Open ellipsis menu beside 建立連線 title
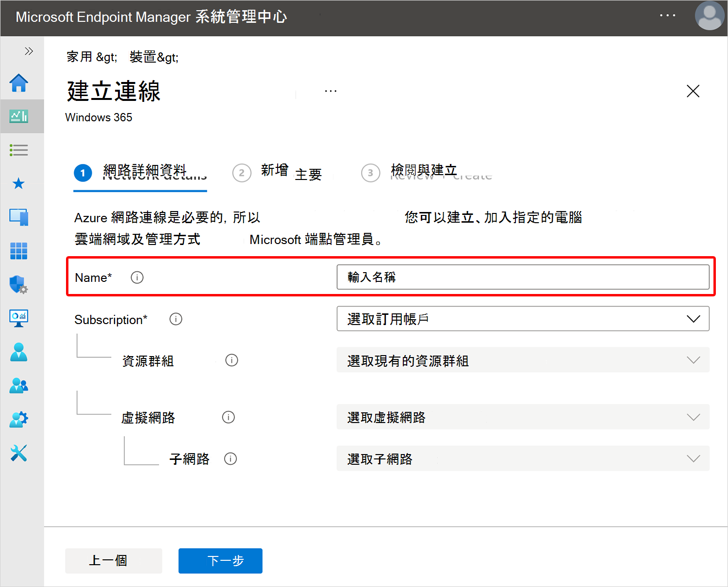 [331, 91]
